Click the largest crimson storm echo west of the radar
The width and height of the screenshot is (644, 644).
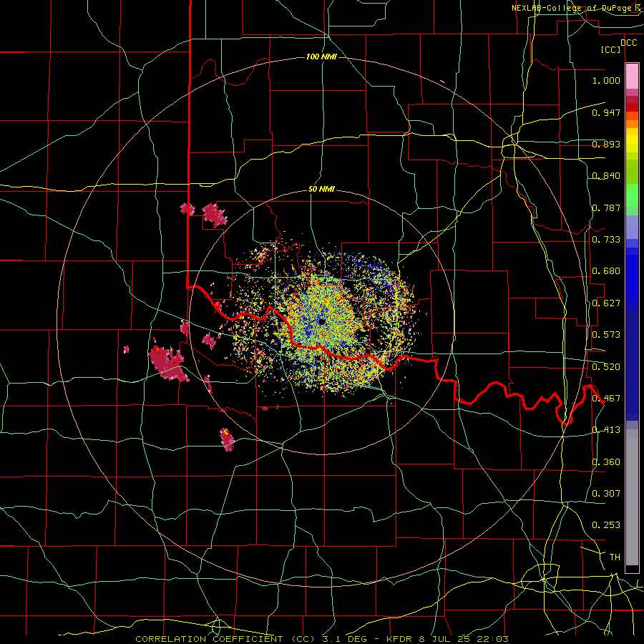click(x=168, y=363)
